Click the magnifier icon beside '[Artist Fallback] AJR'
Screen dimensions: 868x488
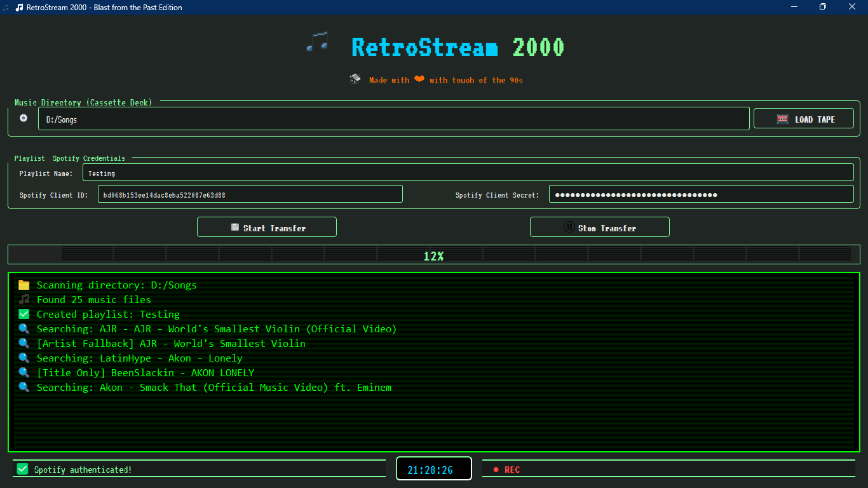[x=24, y=343]
